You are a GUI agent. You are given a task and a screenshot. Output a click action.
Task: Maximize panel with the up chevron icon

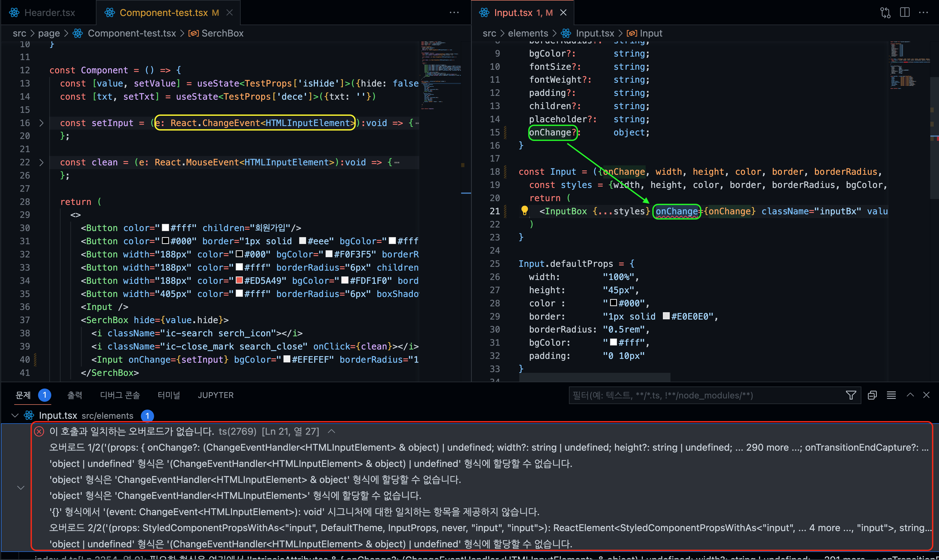910,395
